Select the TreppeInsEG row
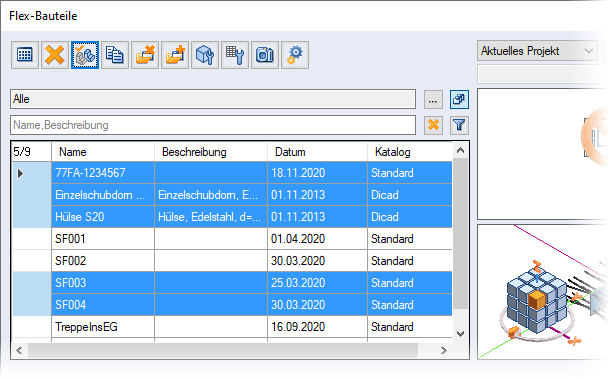 click(x=232, y=327)
